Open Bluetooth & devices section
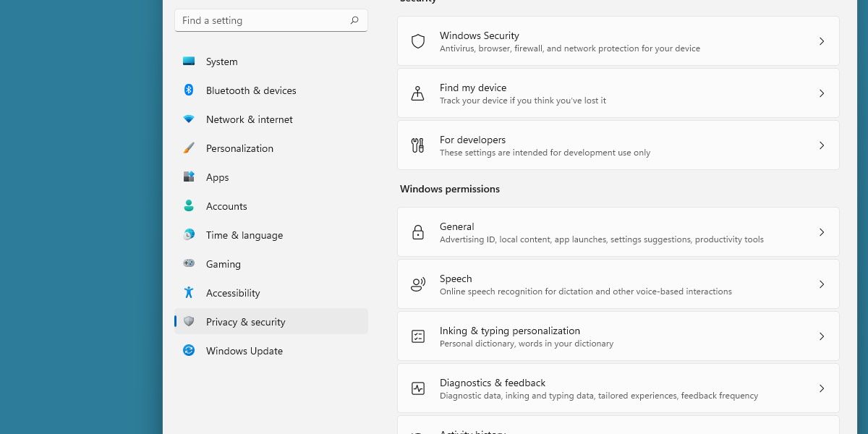The width and height of the screenshot is (868, 434). click(x=271, y=90)
